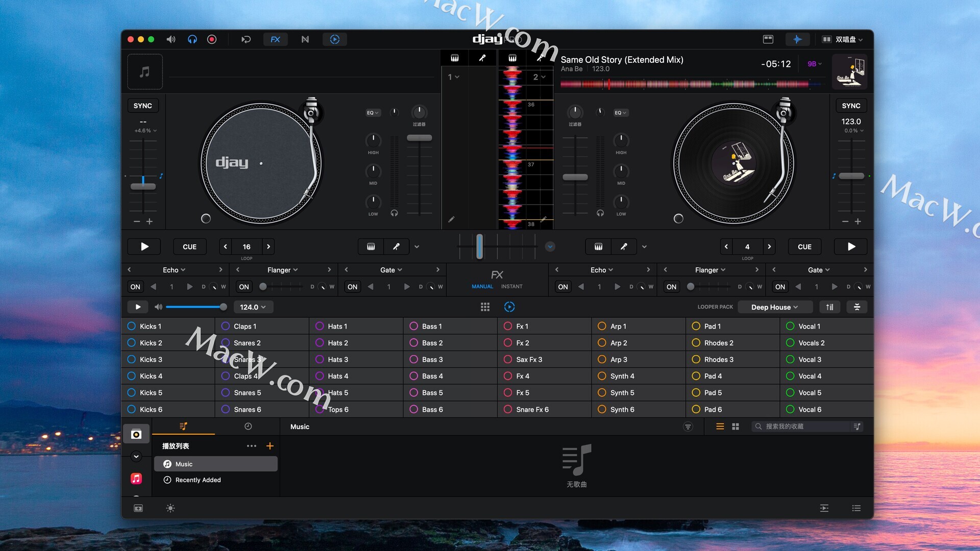The height and width of the screenshot is (551, 980).
Task: Start the looper play button
Action: tap(138, 307)
